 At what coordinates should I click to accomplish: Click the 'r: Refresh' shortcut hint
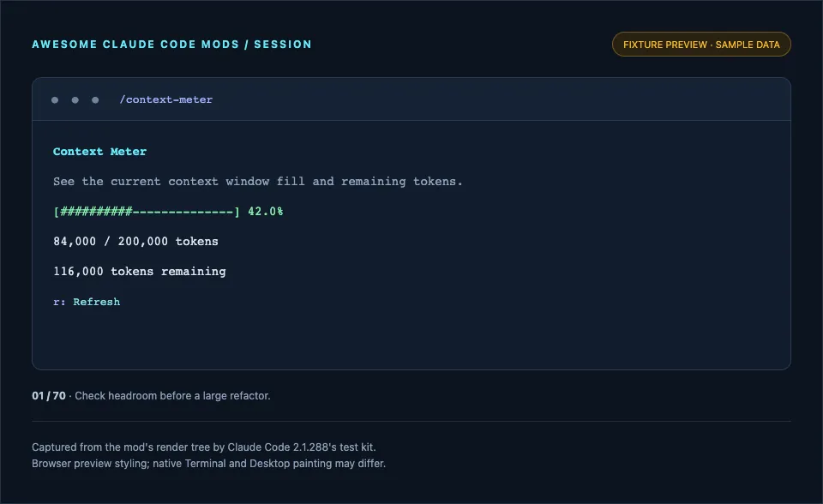[x=87, y=302]
